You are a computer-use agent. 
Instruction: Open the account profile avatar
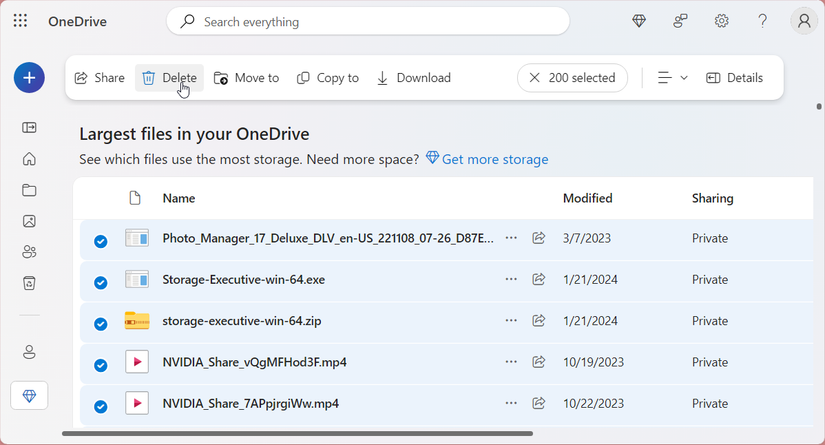tap(804, 21)
